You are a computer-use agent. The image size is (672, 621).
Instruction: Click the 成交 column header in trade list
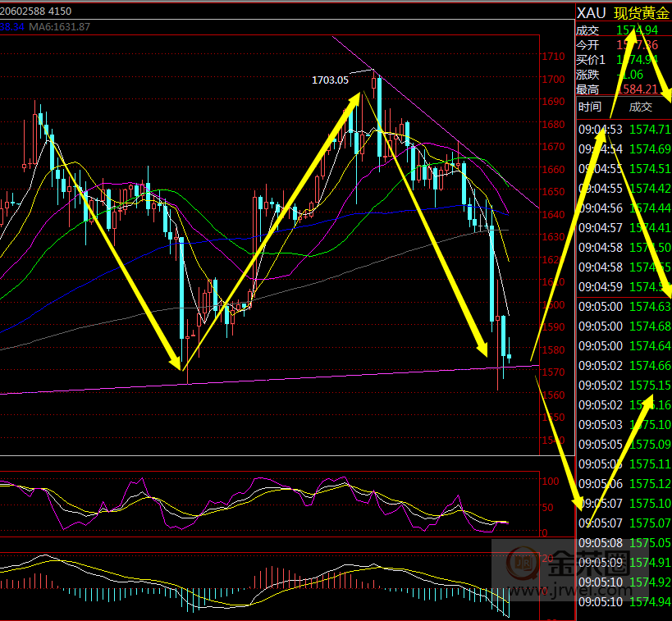click(x=640, y=107)
